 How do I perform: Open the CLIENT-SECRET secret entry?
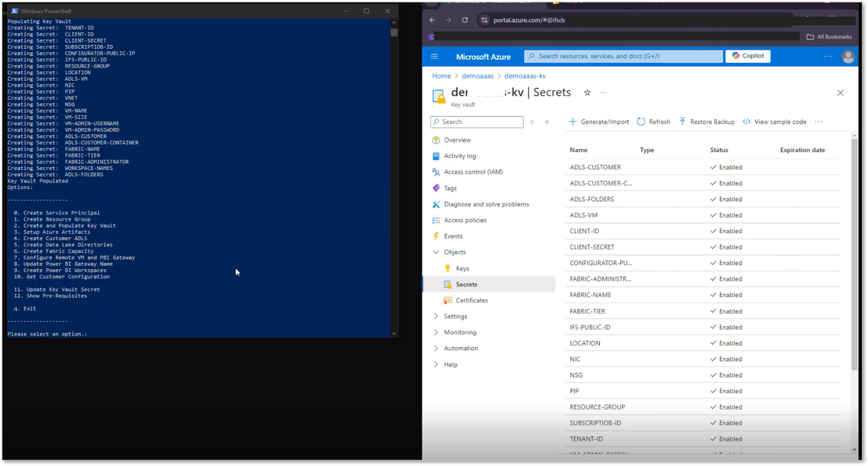point(592,247)
